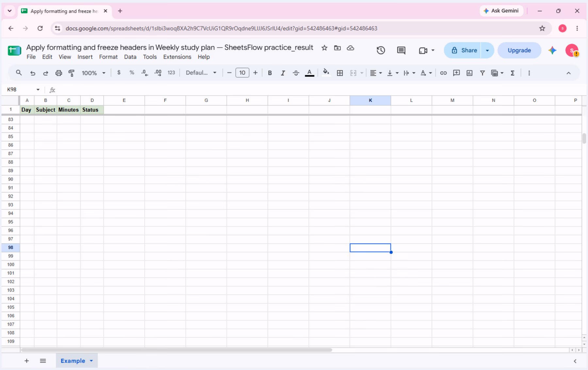Format as percent

132,73
